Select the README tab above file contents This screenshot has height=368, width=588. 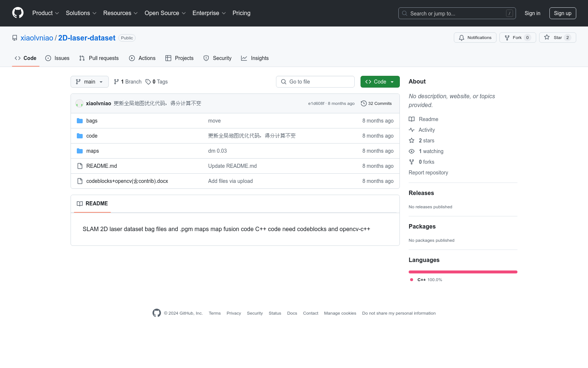pyautogui.click(x=92, y=204)
